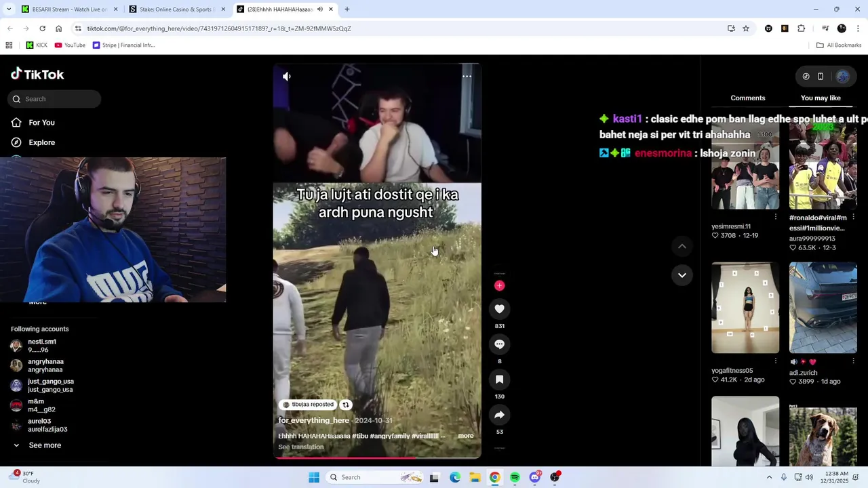Save the video with the bookmark icon
Image resolution: width=868 pixels, height=488 pixels.
[499, 380]
